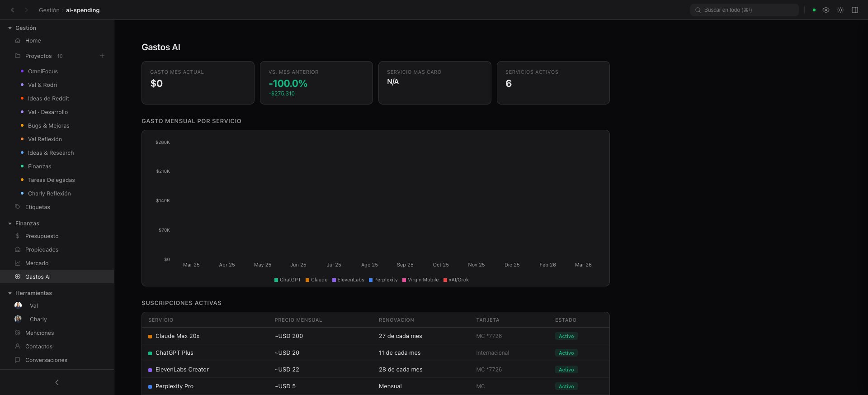Click the eye preview icon in top bar
The image size is (868, 395).
826,10
